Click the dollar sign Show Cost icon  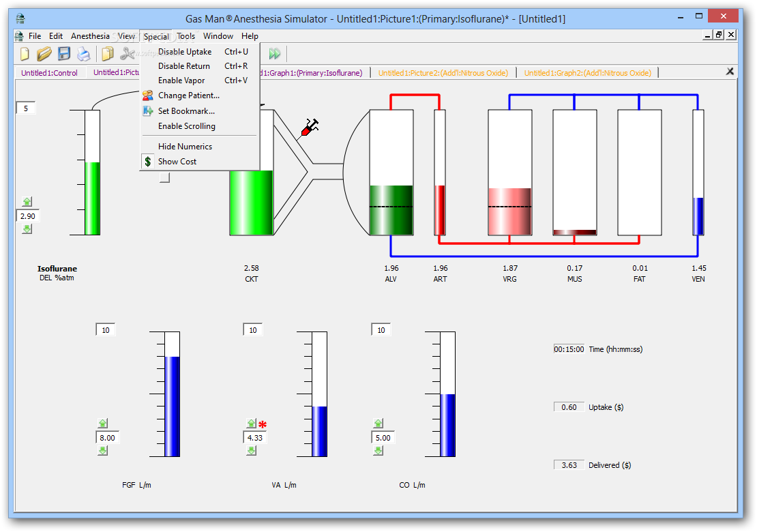(x=148, y=161)
